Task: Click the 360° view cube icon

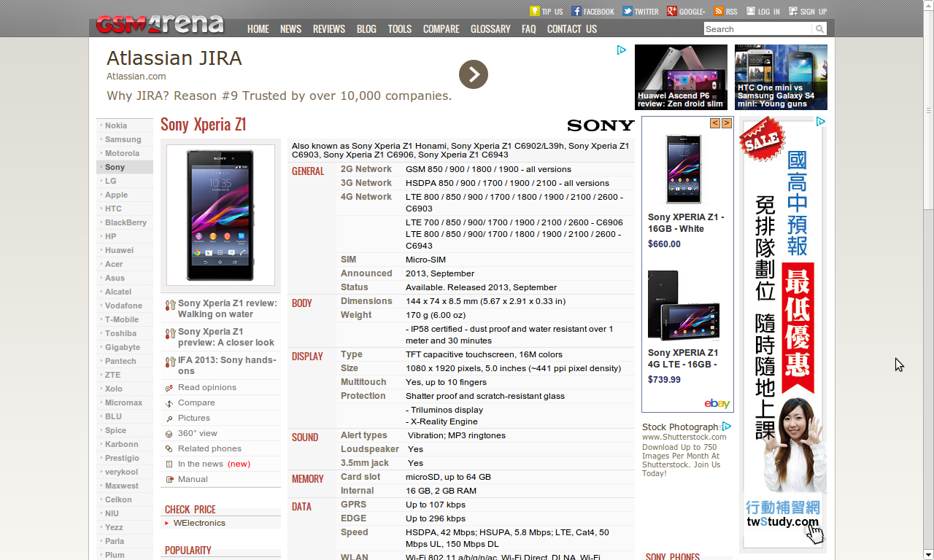Action: pos(169,434)
